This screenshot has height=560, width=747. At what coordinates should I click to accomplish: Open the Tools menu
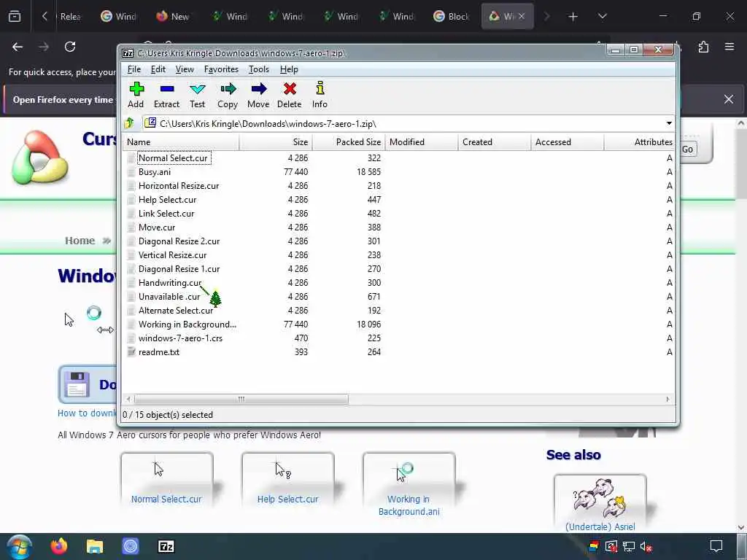[x=259, y=69]
